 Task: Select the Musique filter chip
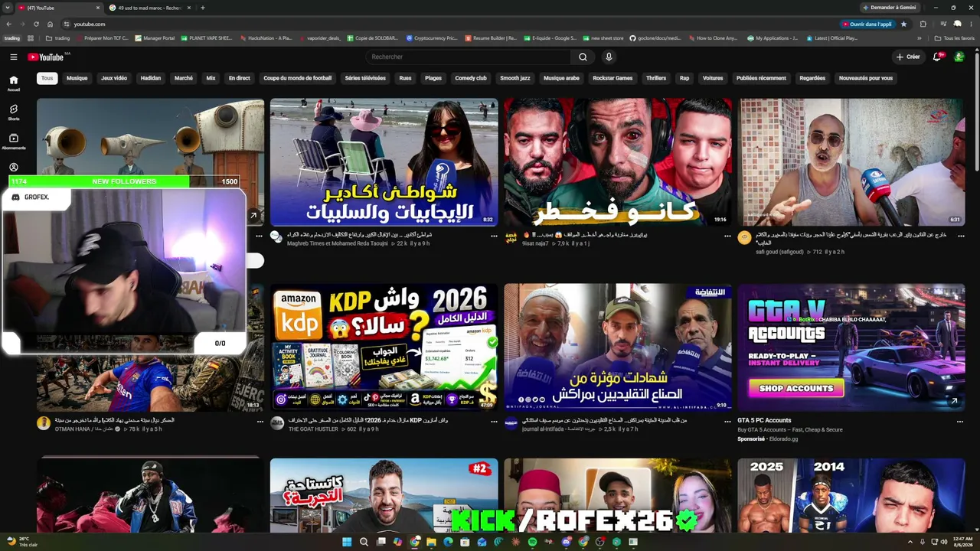77,78
